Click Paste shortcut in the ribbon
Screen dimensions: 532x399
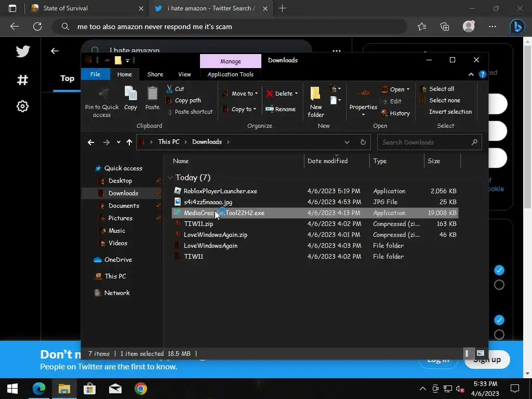click(190, 112)
